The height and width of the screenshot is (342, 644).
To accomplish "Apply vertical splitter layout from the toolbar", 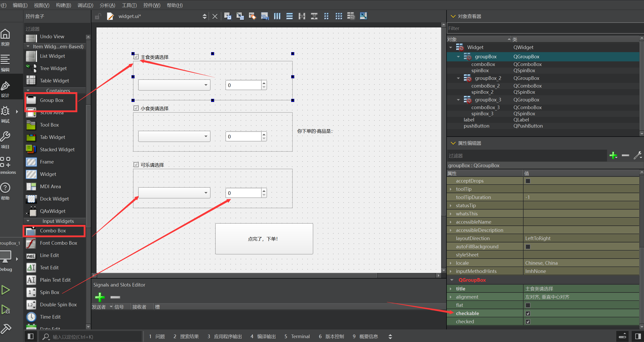I will (314, 16).
